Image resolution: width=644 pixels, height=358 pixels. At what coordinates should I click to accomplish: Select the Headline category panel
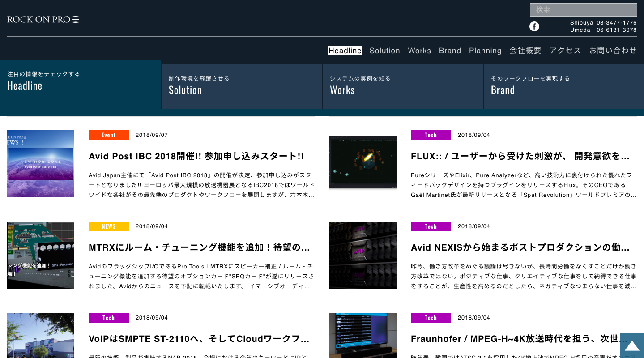[x=81, y=85]
